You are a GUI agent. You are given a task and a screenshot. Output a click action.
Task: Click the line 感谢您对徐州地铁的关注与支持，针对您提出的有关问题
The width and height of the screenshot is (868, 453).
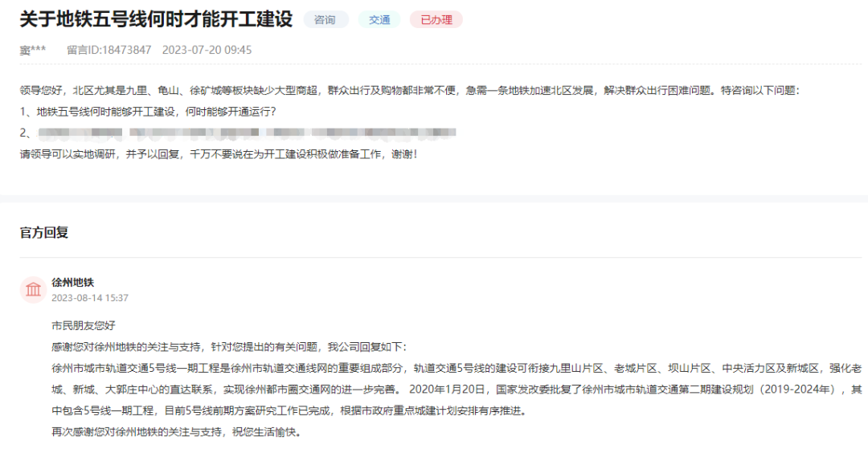coord(229,347)
